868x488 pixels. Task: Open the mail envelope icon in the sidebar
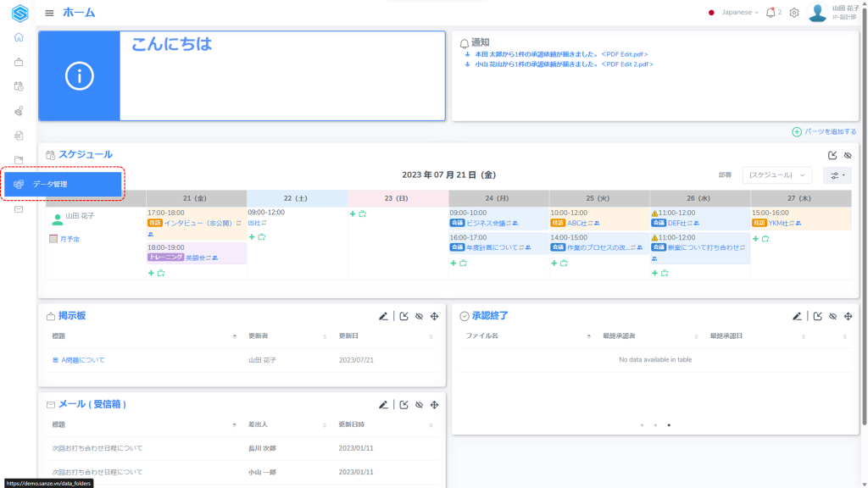pyautogui.click(x=19, y=209)
